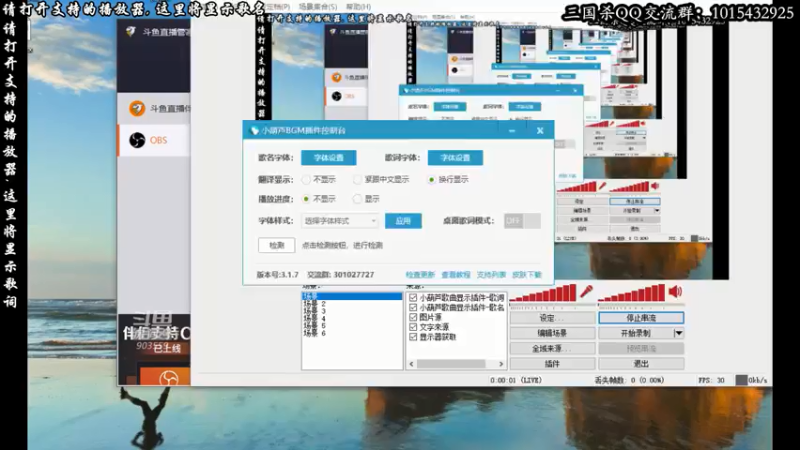Open the 场景集合(S) menu

pyautogui.click(x=318, y=7)
